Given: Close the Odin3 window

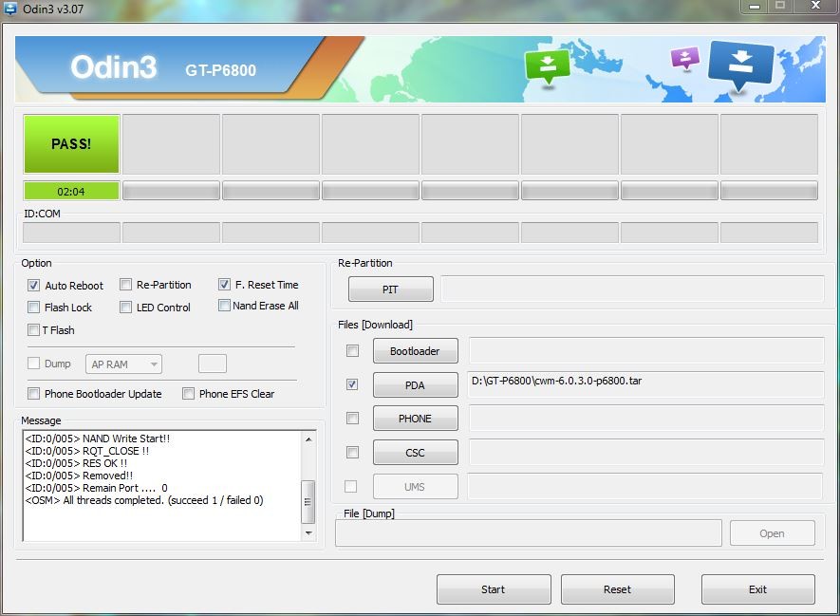Looking at the screenshot, I should pyautogui.click(x=815, y=6).
